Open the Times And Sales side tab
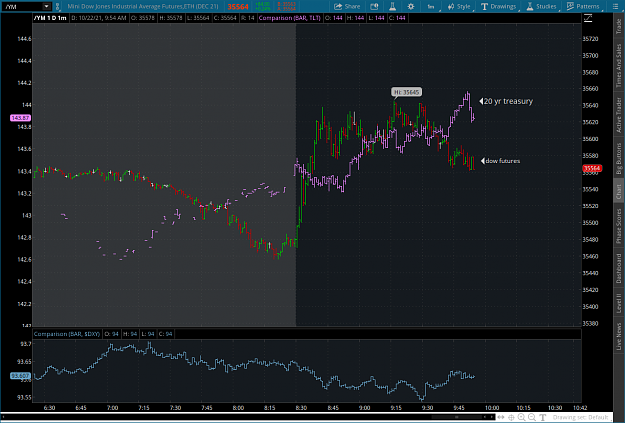625x423 pixels. [x=619, y=65]
